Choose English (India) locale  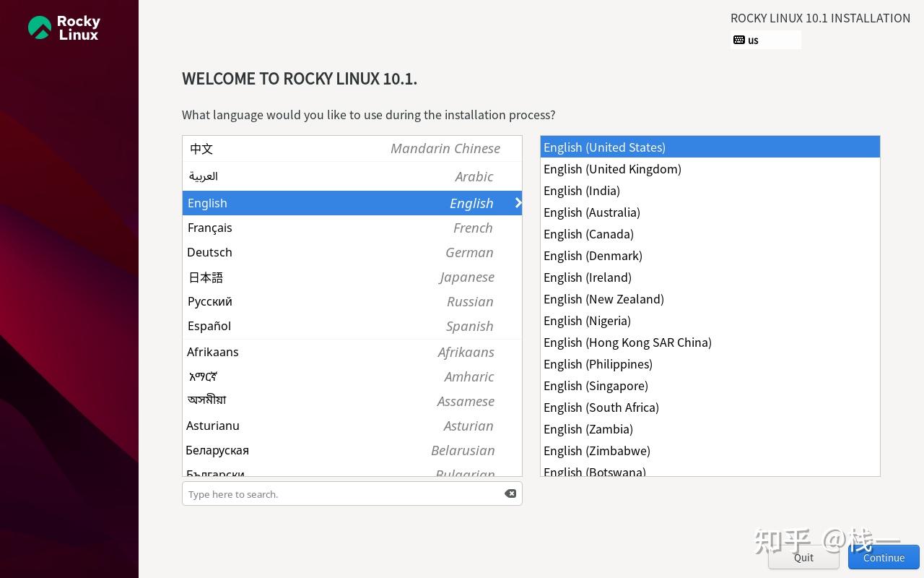tap(710, 190)
